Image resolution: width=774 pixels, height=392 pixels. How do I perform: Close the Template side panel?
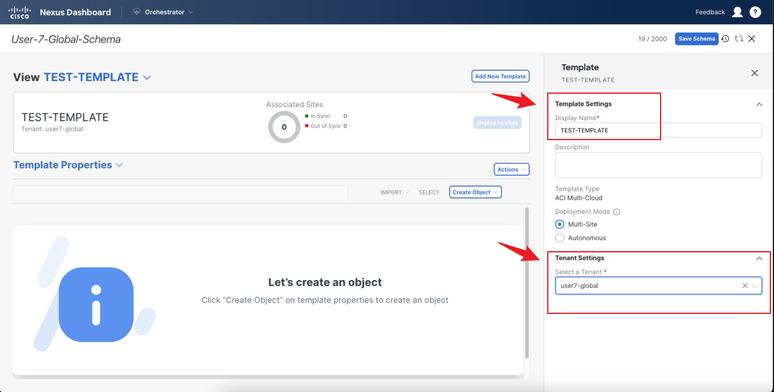tap(754, 73)
